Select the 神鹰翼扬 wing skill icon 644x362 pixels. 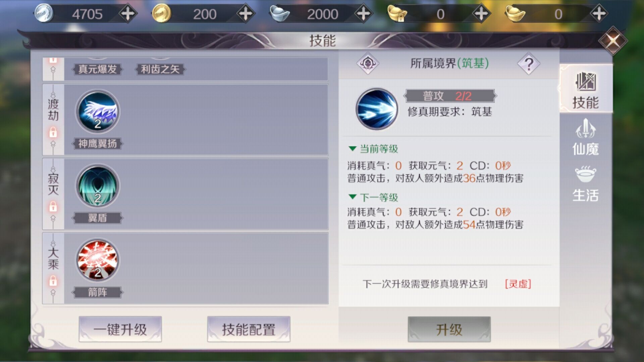98,111
